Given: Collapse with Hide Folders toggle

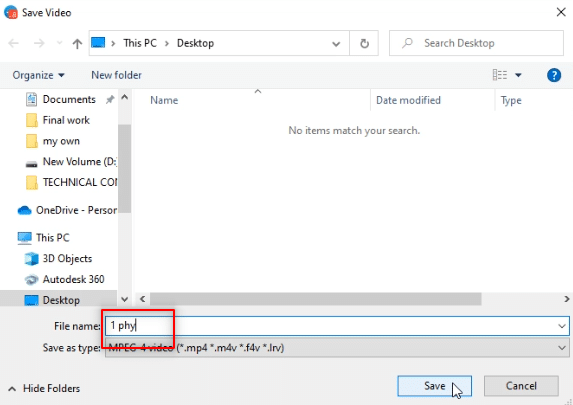Looking at the screenshot, I should point(44,389).
